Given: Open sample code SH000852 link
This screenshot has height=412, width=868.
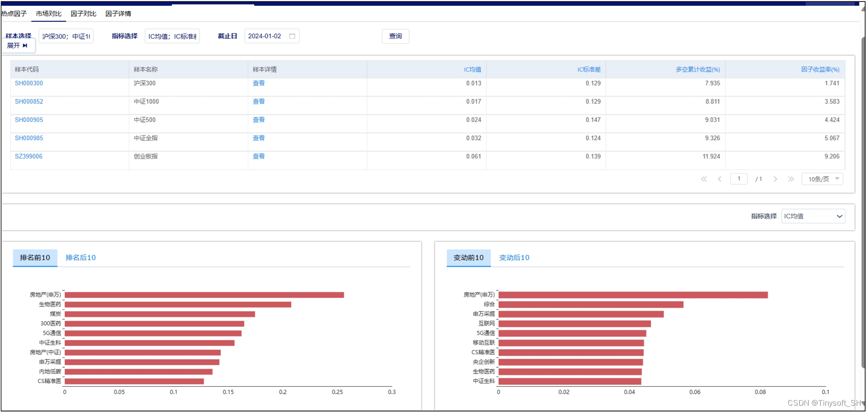Looking at the screenshot, I should click(29, 102).
